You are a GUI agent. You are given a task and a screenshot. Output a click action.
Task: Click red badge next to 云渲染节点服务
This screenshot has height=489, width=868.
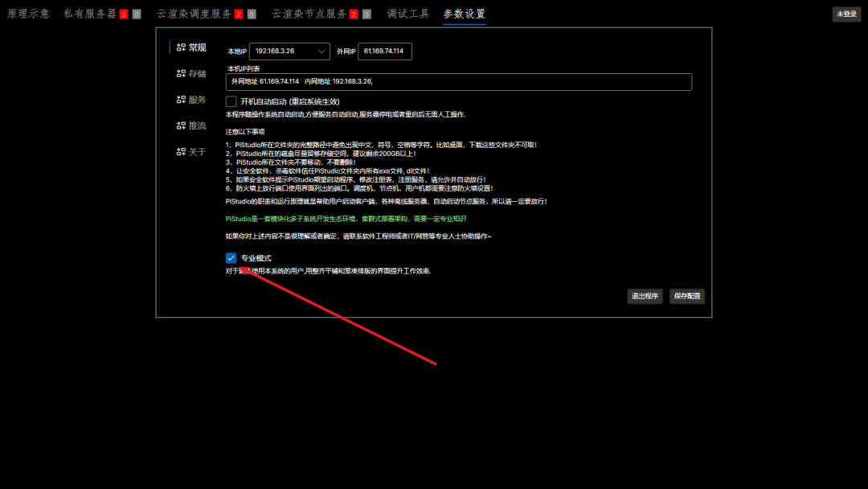point(354,14)
